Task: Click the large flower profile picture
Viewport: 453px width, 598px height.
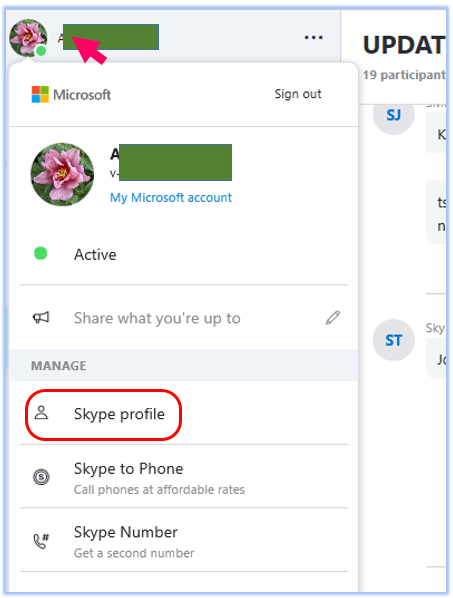Action: click(62, 175)
